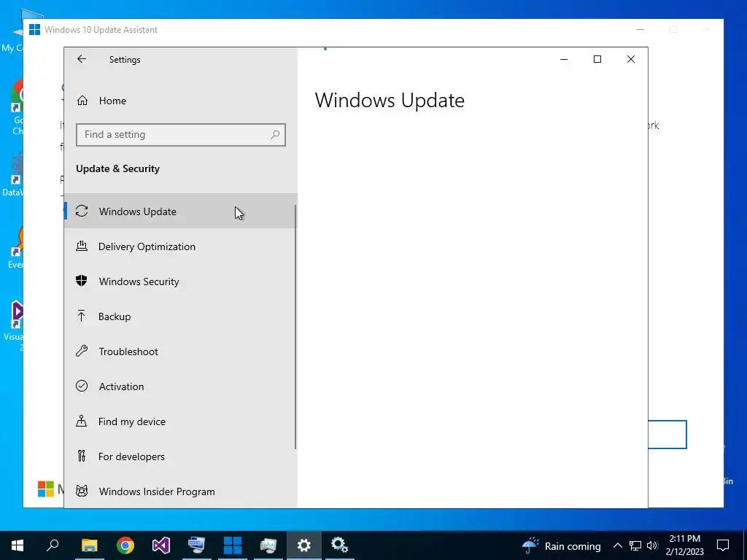This screenshot has width=747, height=560.
Task: Click the back arrow in Settings
Action: coord(82,59)
